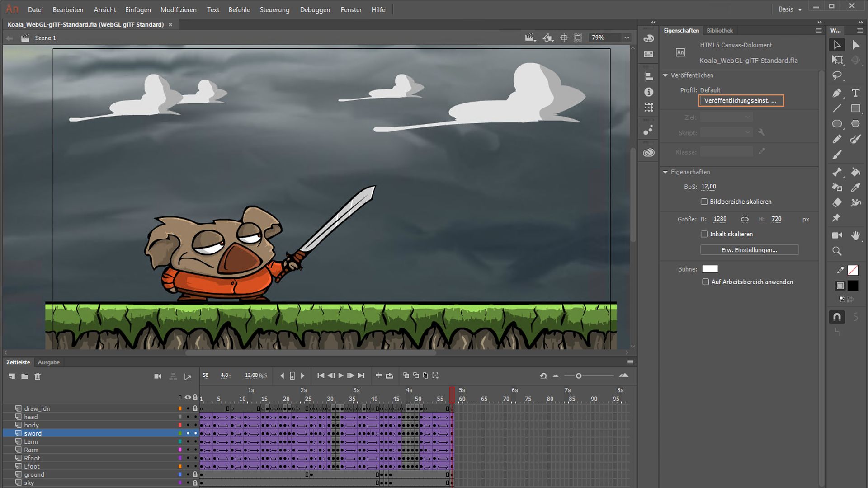Select the Text tool

[855, 93]
